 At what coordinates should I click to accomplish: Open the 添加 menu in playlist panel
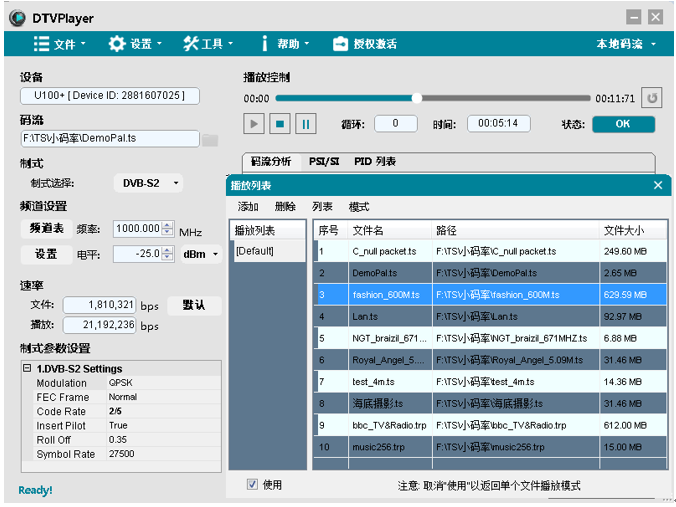(248, 207)
